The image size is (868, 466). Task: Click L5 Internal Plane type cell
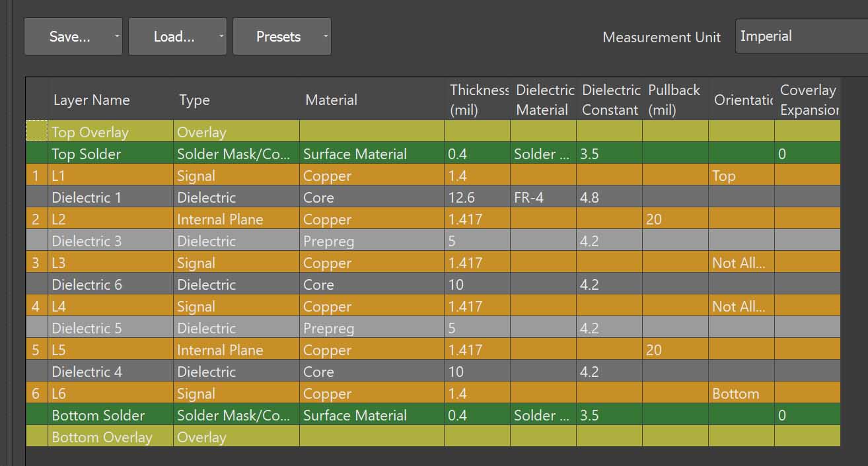[220, 350]
